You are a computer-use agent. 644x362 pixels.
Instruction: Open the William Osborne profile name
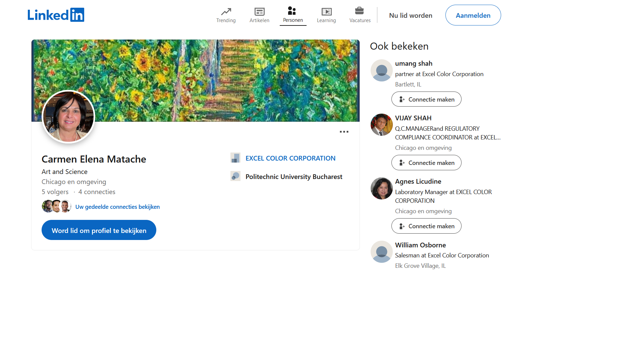click(x=420, y=245)
